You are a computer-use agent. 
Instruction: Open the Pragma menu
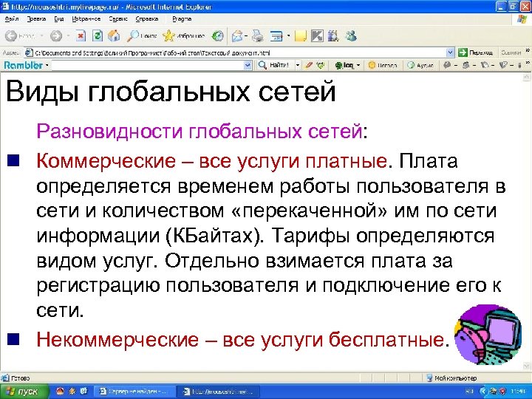182,19
